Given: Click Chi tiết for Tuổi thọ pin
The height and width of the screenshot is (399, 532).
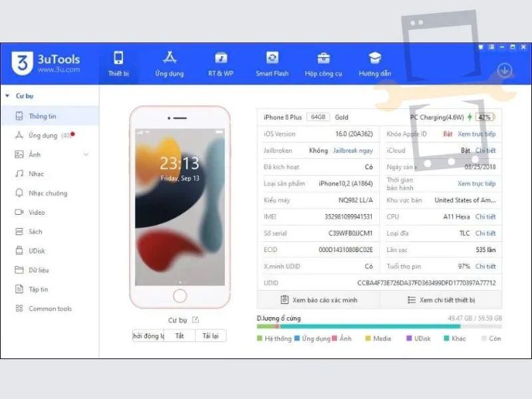Looking at the screenshot, I should point(485,267).
